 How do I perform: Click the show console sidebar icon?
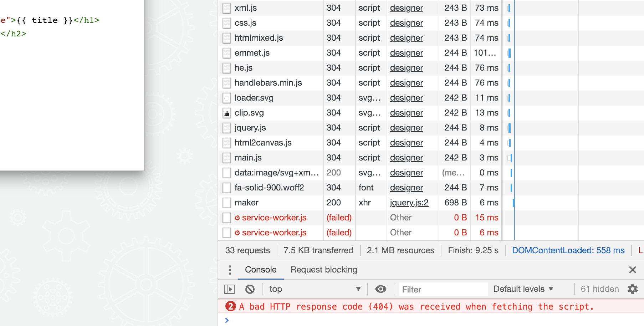point(229,289)
